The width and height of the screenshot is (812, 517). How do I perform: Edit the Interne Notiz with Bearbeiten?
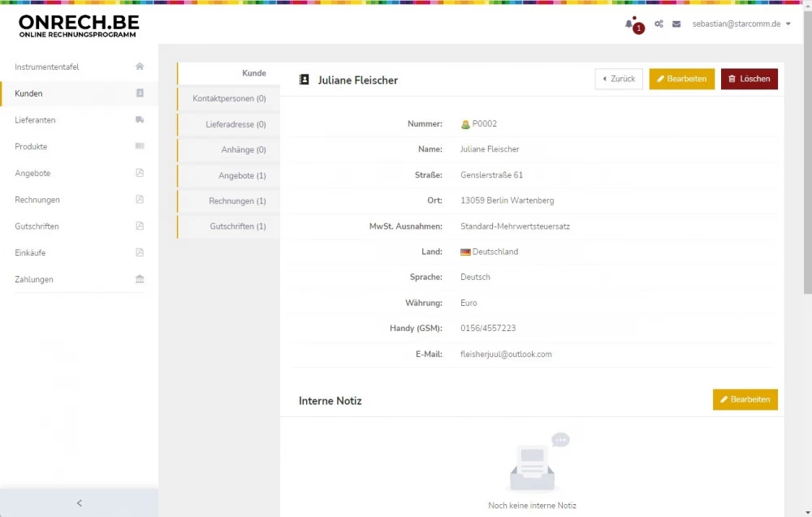[x=745, y=399]
